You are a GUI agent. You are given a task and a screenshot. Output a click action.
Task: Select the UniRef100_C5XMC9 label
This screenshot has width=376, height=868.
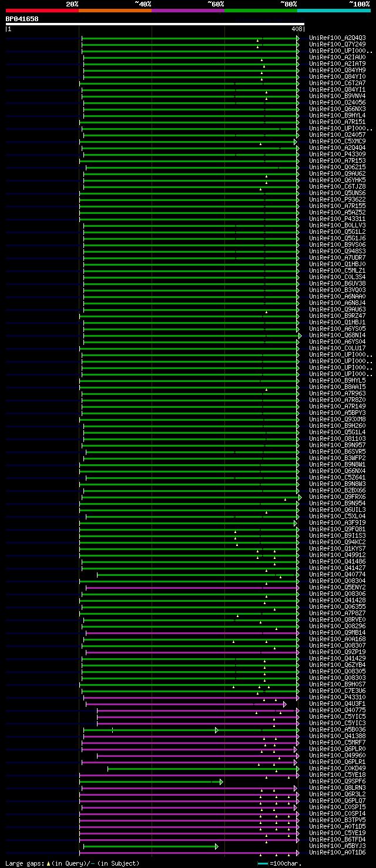[337, 141]
